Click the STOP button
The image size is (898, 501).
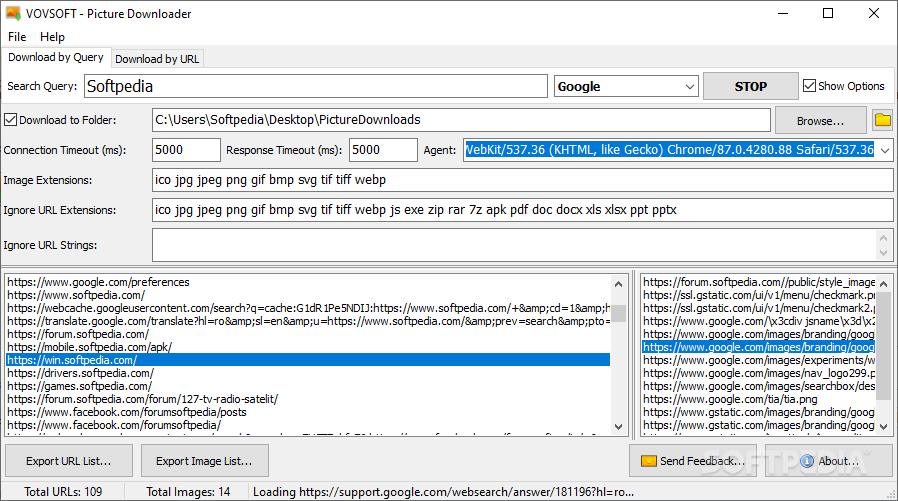click(x=750, y=86)
